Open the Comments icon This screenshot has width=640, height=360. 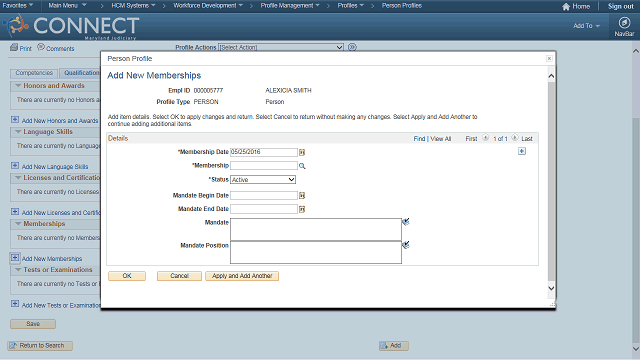(41, 47)
